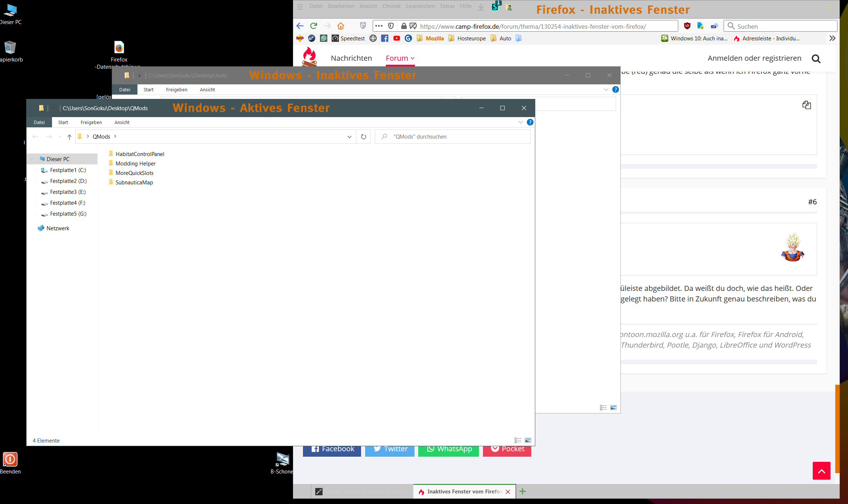Open the uBlock Origin extension icon
848x504 pixels.
coord(687,26)
